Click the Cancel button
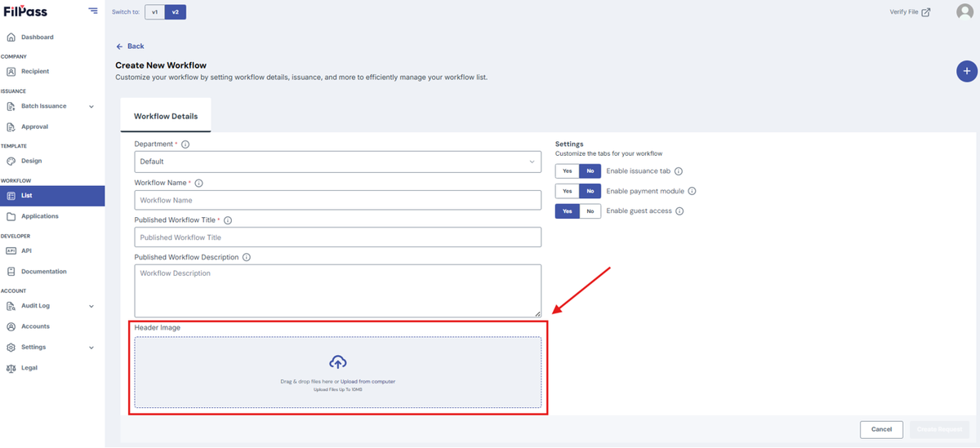Screen dimensions: 980x448 tap(881, 429)
